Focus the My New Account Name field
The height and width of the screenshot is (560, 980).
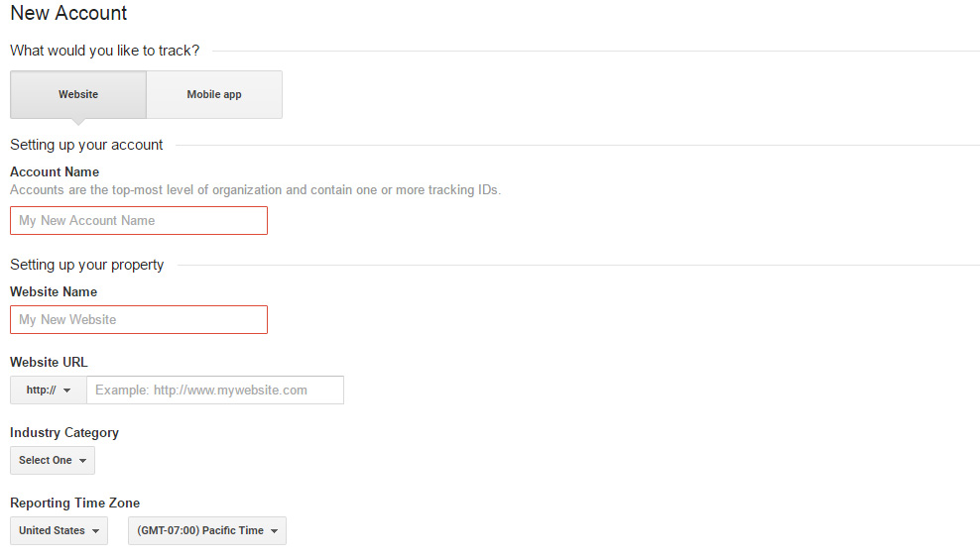[139, 220]
